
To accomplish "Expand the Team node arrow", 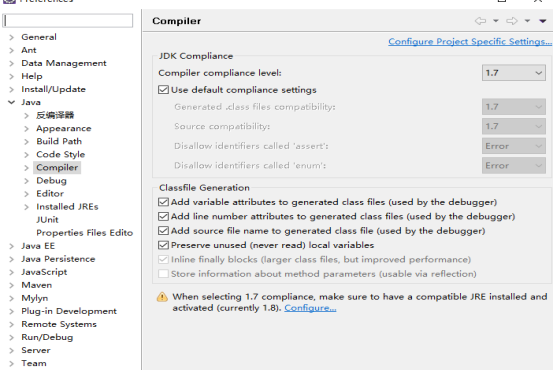I will click(12, 364).
